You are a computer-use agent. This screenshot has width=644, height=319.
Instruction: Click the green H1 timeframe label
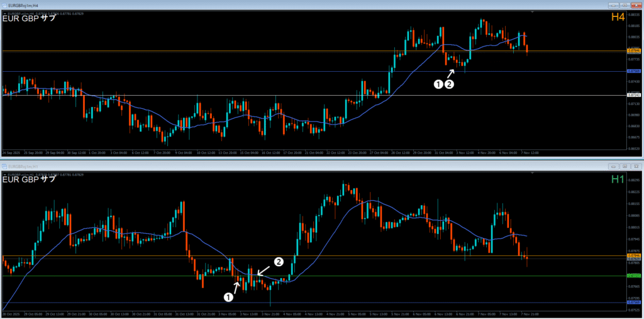point(618,180)
